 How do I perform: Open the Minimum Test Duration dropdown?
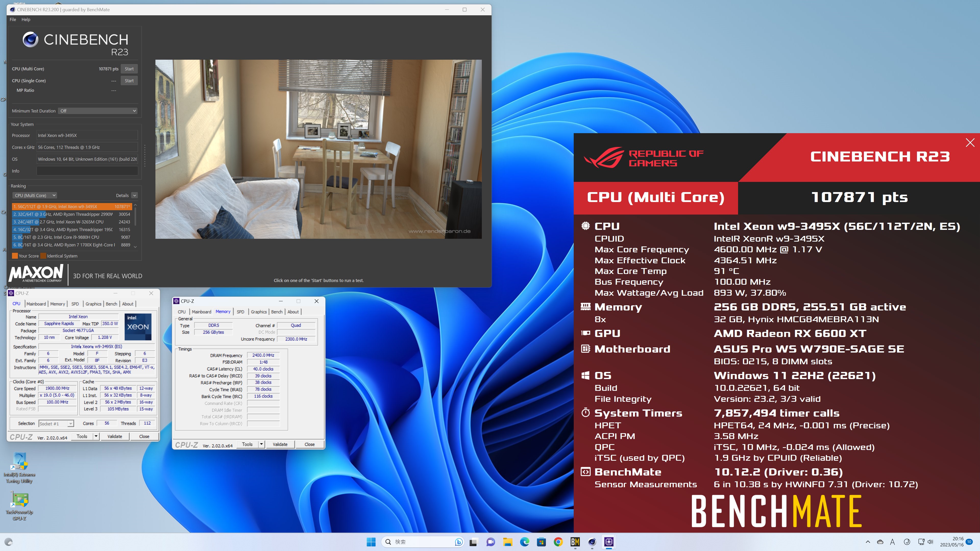[x=98, y=111]
